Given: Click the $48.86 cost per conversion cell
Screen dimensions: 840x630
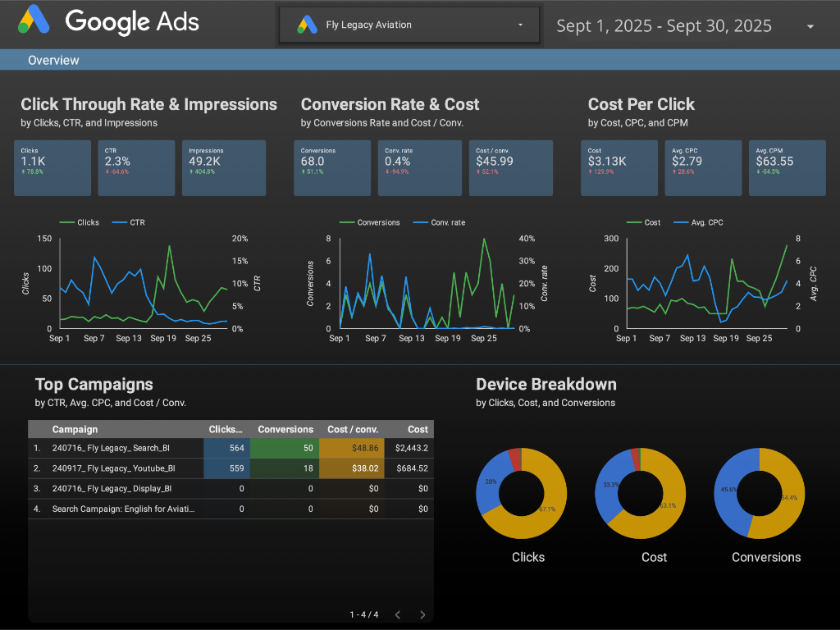Looking at the screenshot, I should (x=351, y=448).
